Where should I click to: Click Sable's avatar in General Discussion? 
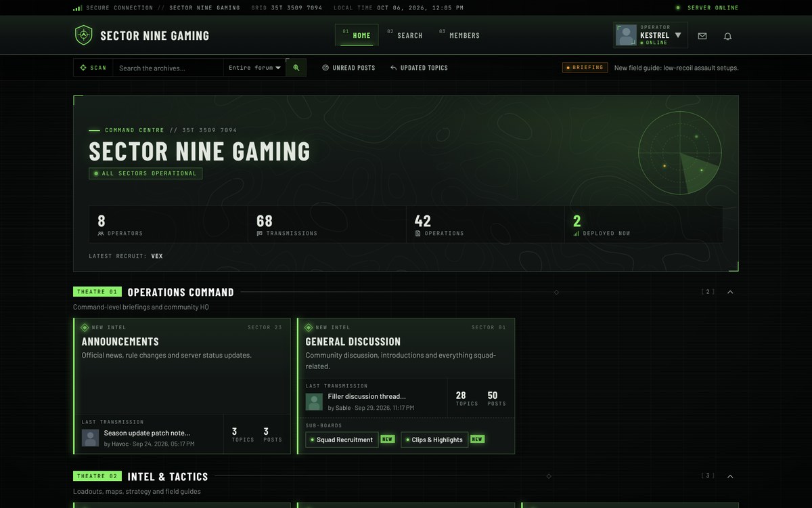point(314,402)
